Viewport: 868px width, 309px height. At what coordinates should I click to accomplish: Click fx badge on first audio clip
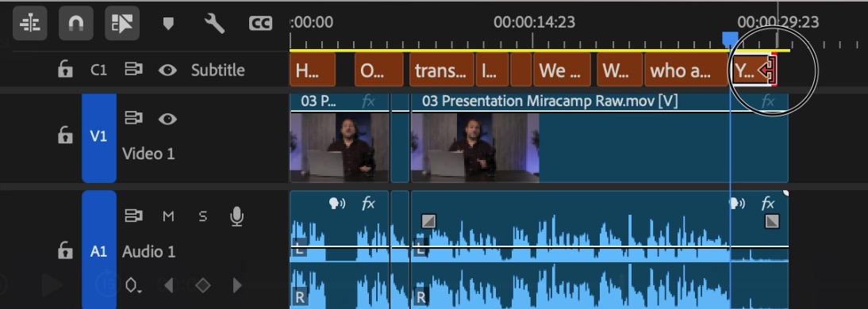click(x=369, y=204)
